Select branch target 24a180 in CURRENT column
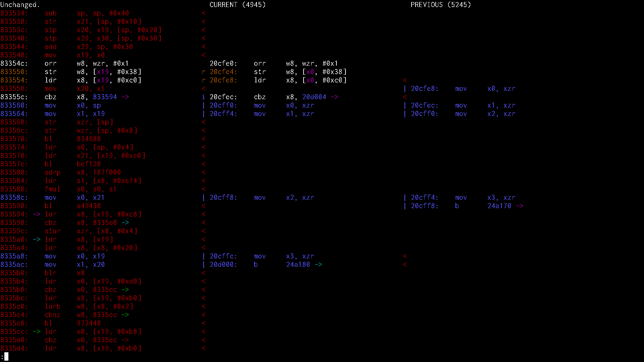Viewport: 644px width, 362px height. 298,264
